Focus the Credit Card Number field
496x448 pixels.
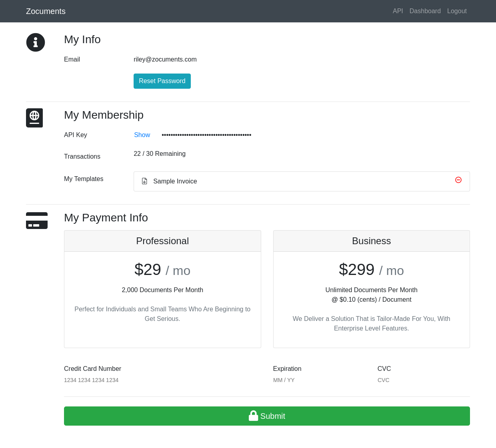pos(162,380)
